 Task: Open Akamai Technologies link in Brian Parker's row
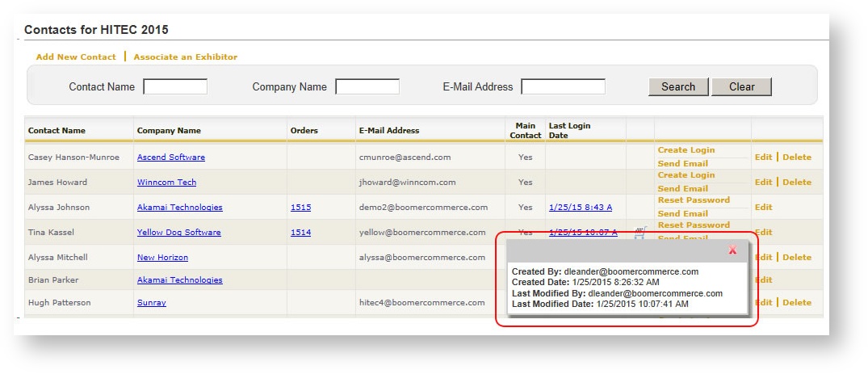point(180,279)
